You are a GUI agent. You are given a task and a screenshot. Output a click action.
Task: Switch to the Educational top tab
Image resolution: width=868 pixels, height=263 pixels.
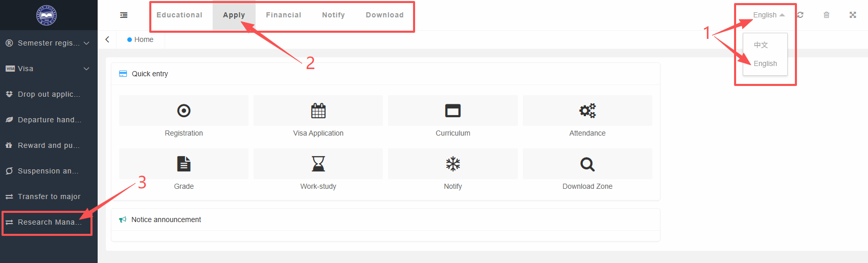pyautogui.click(x=179, y=15)
